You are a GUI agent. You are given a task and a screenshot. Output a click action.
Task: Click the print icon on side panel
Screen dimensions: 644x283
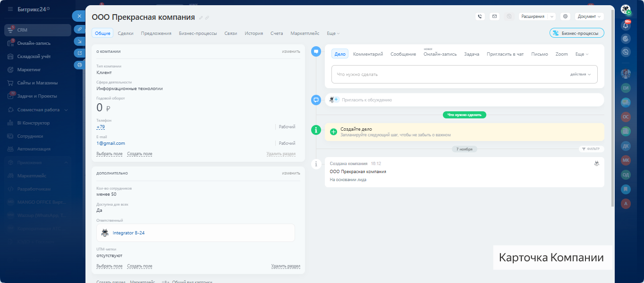pos(79,65)
